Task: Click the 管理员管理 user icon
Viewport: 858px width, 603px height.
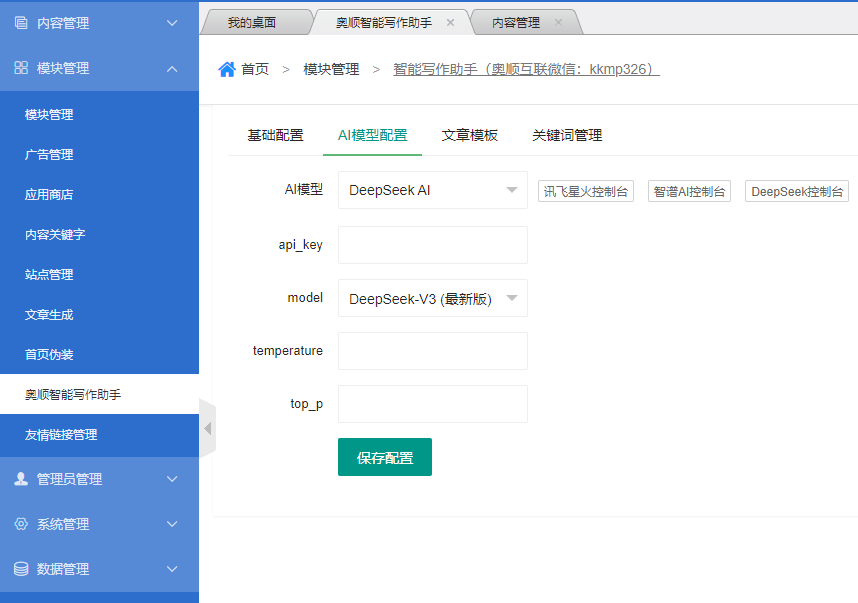Action: coord(21,479)
